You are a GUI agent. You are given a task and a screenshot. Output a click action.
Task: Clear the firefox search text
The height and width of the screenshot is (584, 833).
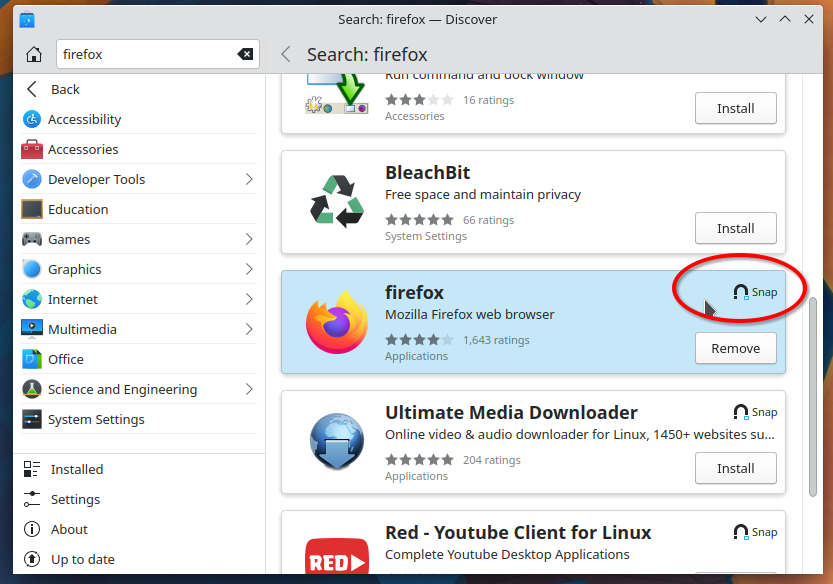point(245,54)
